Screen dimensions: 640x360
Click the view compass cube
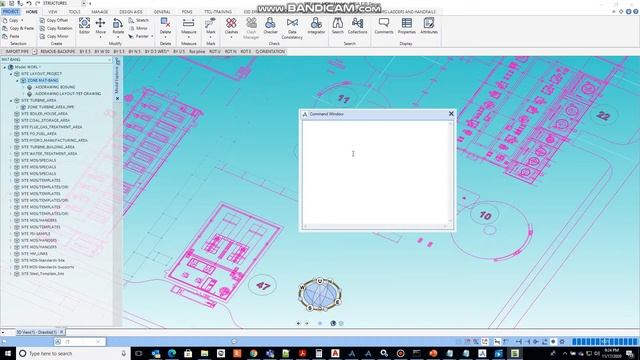click(320, 294)
